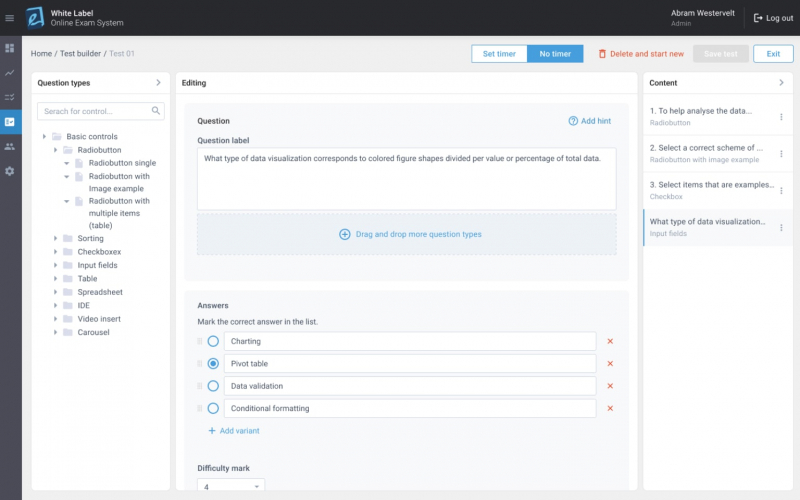The width and height of the screenshot is (800, 500).
Task: Expand the Carousel folder
Action: [56, 332]
